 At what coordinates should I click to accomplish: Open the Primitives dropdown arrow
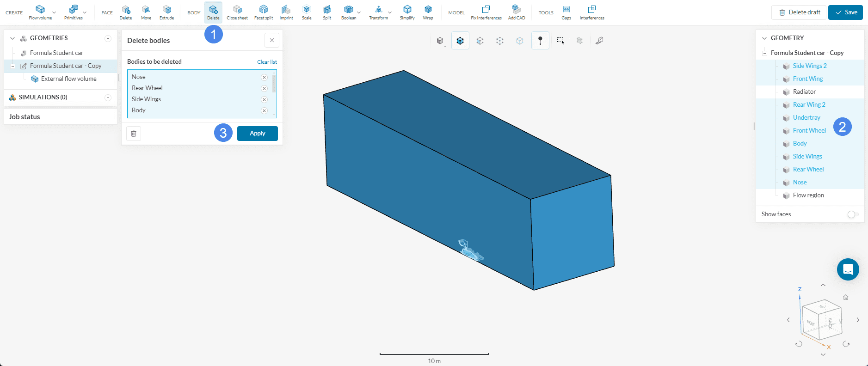[85, 12]
